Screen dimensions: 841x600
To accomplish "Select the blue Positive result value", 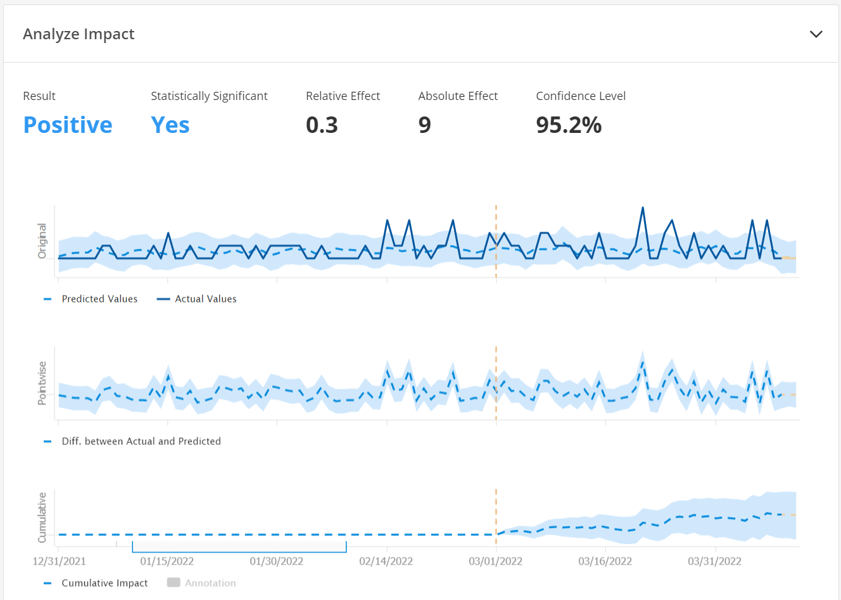I will [68, 125].
